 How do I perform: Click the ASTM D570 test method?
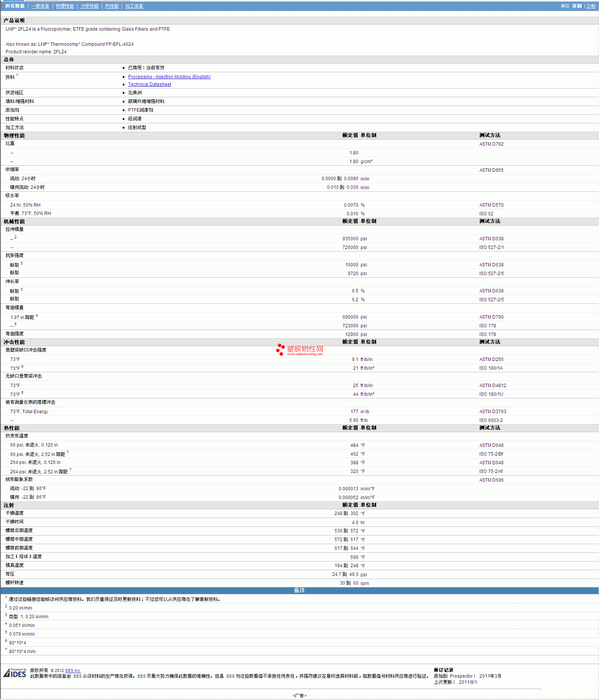[491, 205]
